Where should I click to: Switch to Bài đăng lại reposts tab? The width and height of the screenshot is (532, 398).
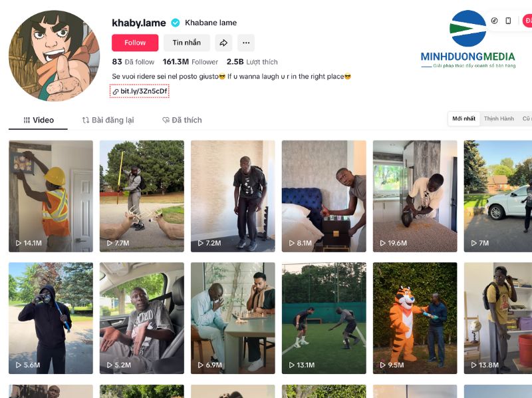pyautogui.click(x=108, y=120)
